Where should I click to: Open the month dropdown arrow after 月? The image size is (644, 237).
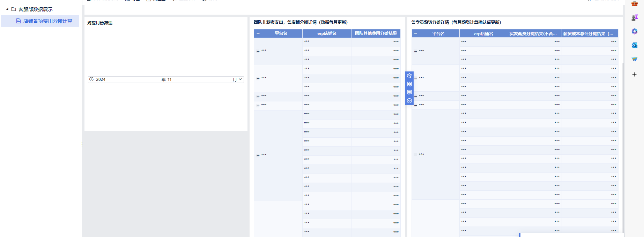[240, 79]
